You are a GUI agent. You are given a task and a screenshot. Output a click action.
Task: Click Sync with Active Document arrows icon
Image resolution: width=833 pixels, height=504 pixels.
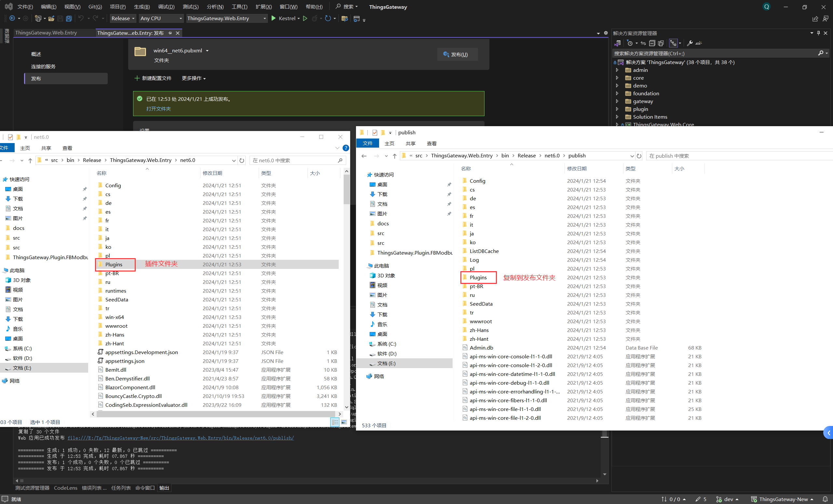(643, 43)
